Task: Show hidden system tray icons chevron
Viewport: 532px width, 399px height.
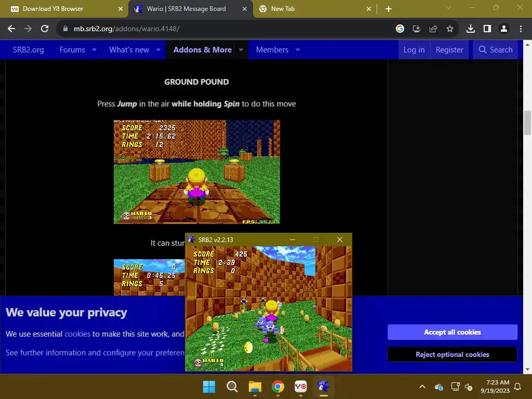Action: 422,387
